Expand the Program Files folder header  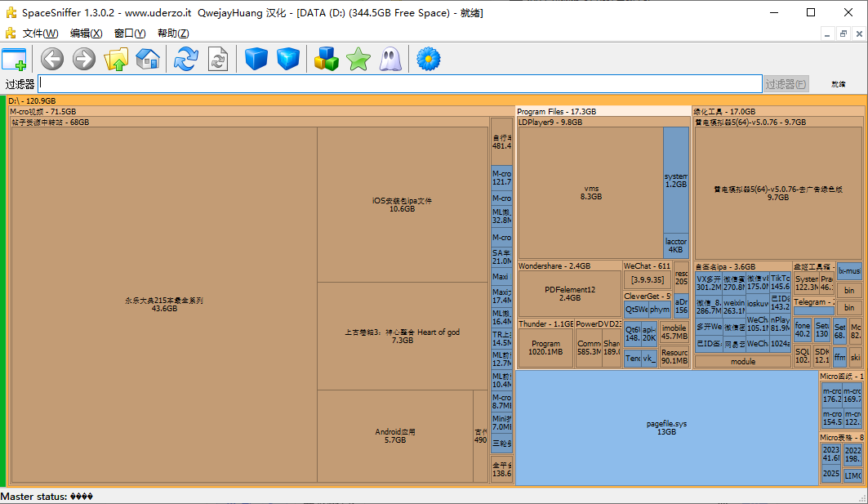tap(557, 112)
